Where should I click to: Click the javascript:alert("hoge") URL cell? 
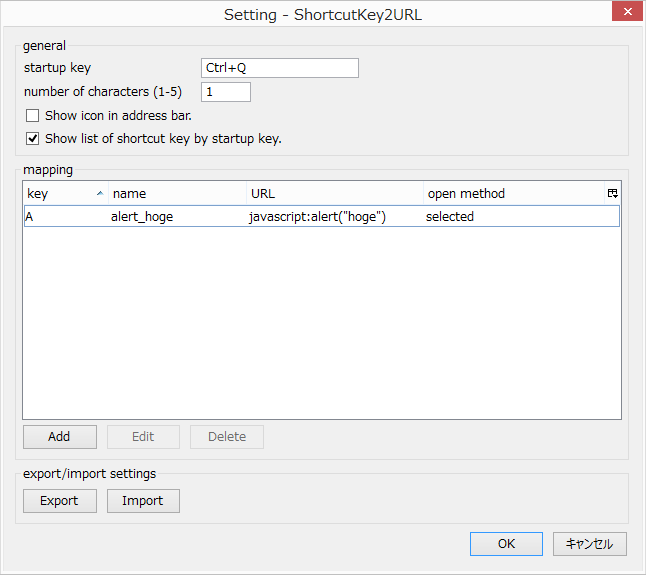[317, 217]
